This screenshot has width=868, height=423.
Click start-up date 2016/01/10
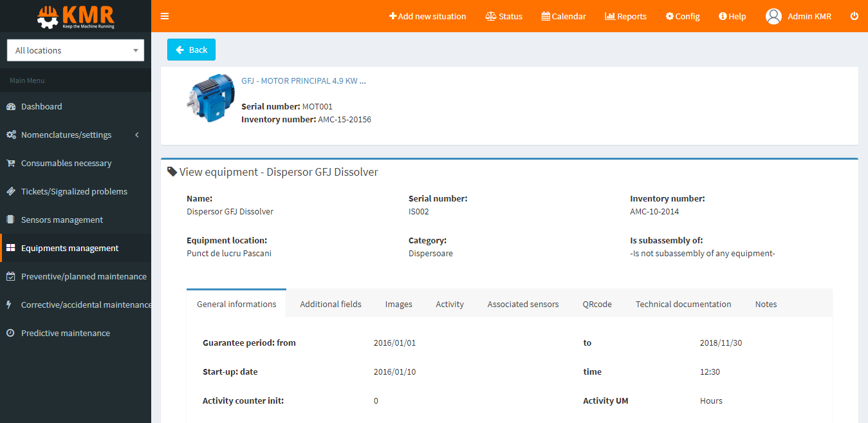394,371
